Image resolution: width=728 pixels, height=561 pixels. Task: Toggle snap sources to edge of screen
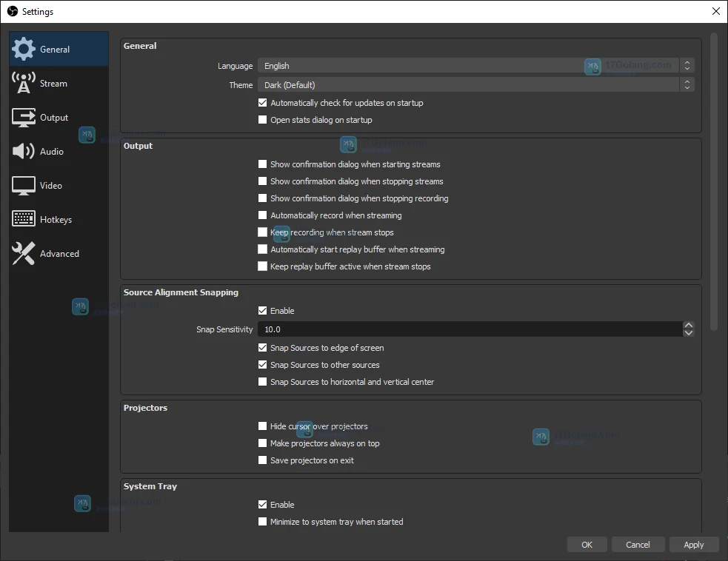click(x=262, y=348)
